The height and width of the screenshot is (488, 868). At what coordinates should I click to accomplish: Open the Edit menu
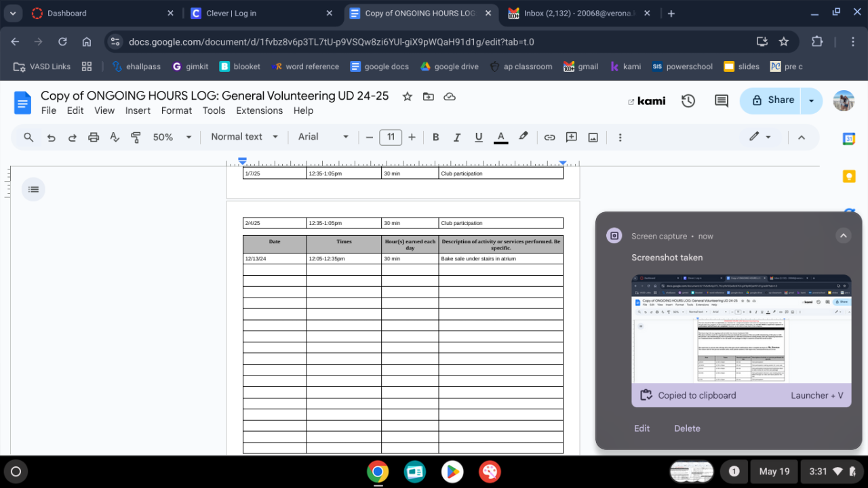coord(75,110)
